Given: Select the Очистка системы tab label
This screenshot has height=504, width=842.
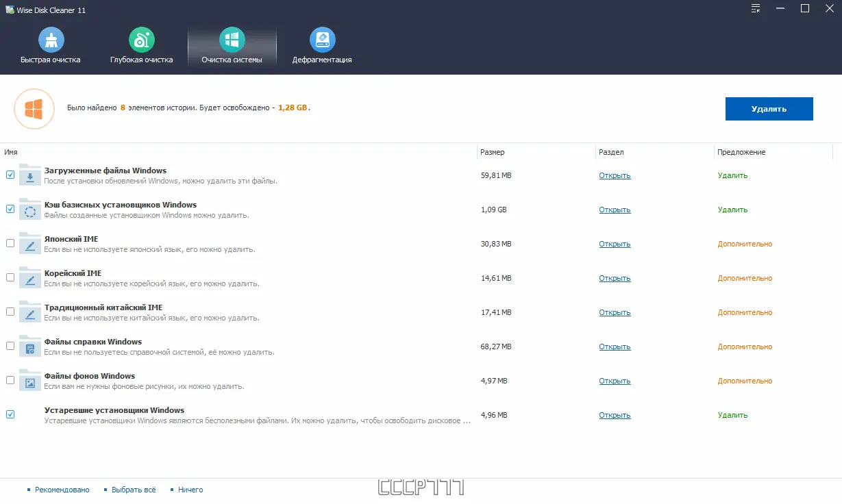Looking at the screenshot, I should click(x=232, y=60).
